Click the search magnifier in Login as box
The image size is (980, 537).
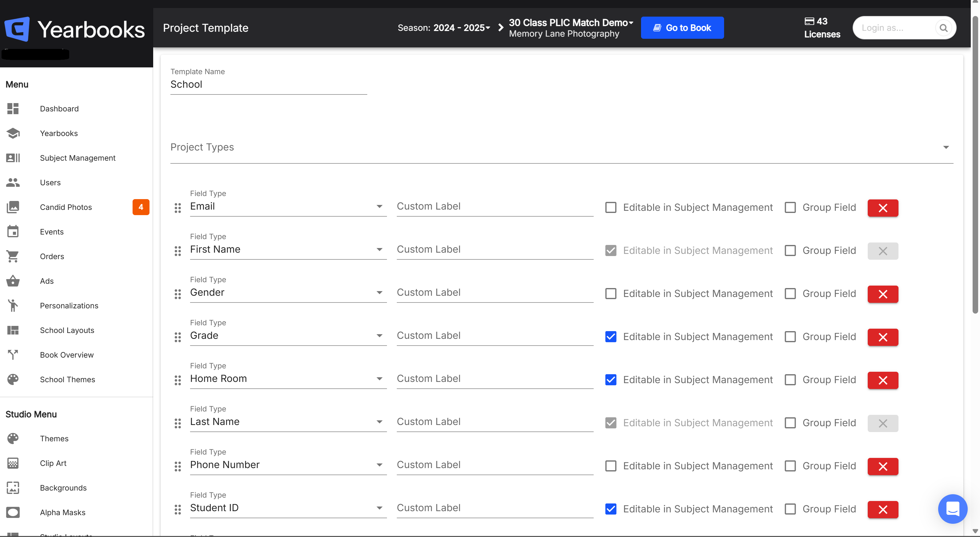(943, 28)
